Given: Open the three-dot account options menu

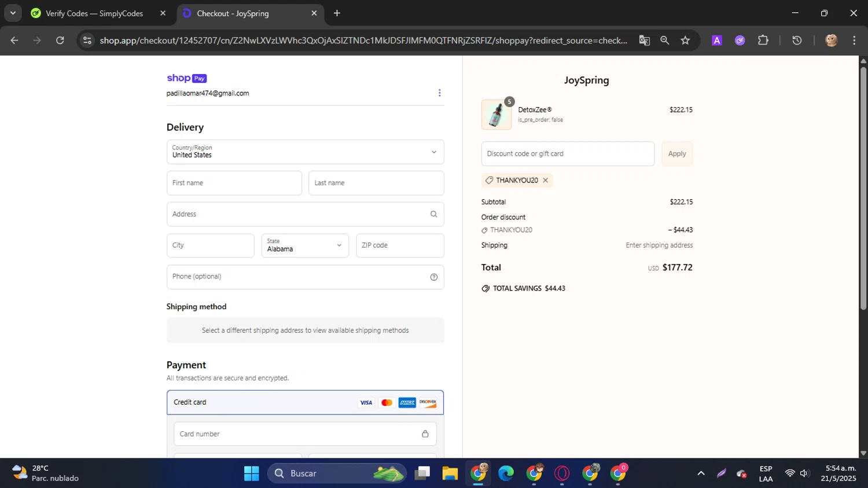Looking at the screenshot, I should click(439, 93).
